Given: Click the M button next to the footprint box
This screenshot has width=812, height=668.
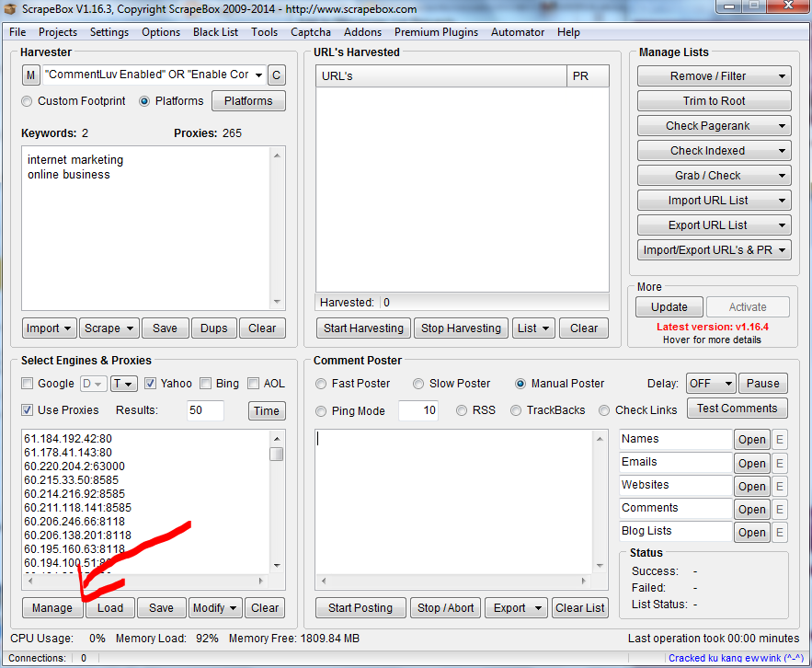Looking at the screenshot, I should coord(30,75).
